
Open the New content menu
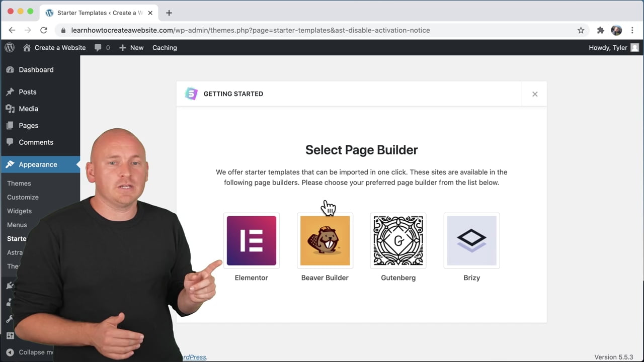click(x=131, y=48)
